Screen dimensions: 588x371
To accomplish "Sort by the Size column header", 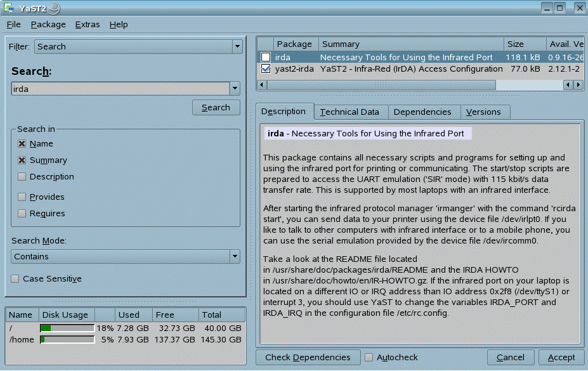I will tap(525, 44).
